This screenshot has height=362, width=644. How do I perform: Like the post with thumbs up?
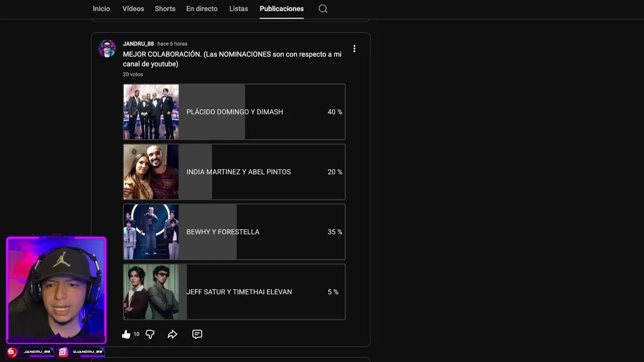click(126, 334)
